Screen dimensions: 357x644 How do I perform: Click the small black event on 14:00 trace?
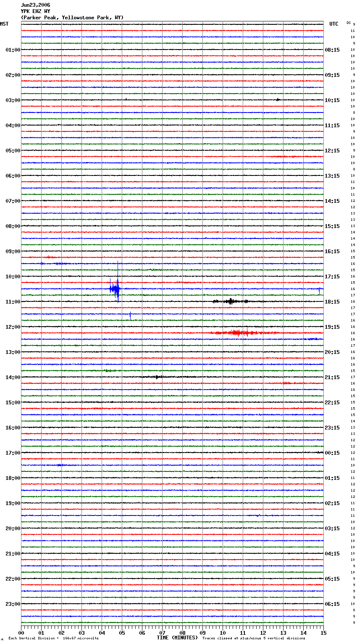[x=156, y=377]
